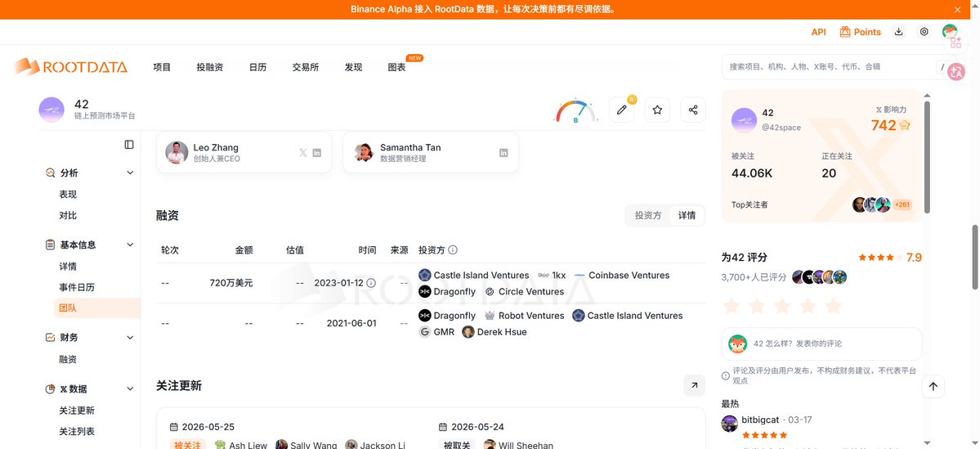Viewport: 980px width, 449px height.
Task: Select 对比 in the sidebar
Action: pos(68,215)
